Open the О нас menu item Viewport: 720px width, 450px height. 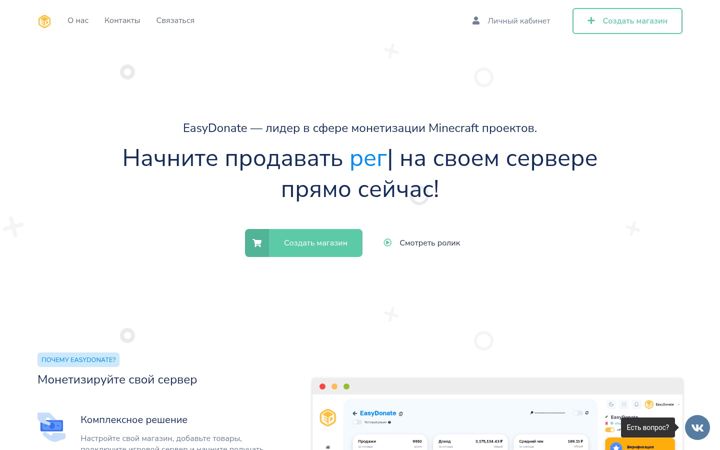[78, 21]
